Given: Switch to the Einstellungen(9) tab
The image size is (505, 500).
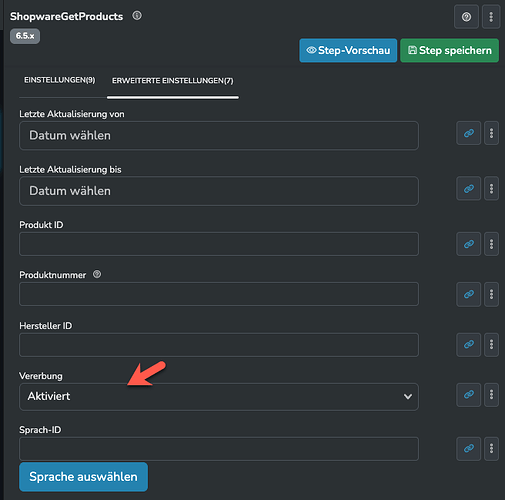Looking at the screenshot, I should pos(60,80).
